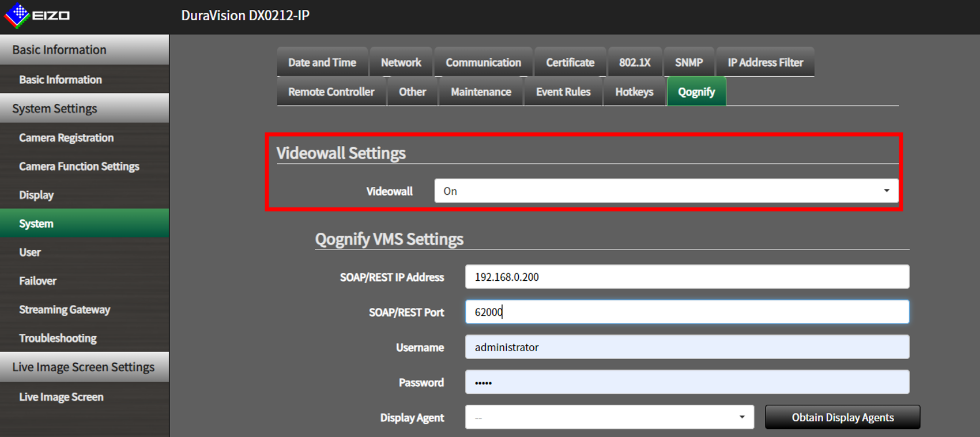Screen dimensions: 980x437
Task: Switch to the Network tab
Action: (x=401, y=62)
